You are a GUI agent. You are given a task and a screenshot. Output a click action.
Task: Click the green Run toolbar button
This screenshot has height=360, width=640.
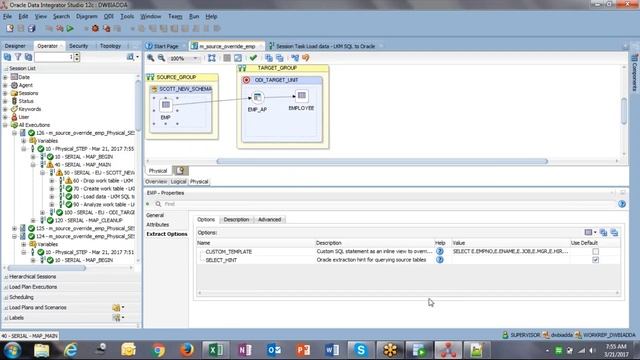point(70,28)
